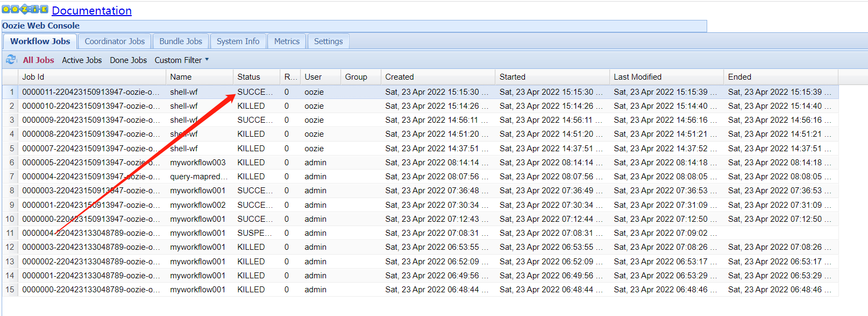This screenshot has width=868, height=316.
Task: Select job 0000011-220423150913947 row
Action: [x=420, y=92]
